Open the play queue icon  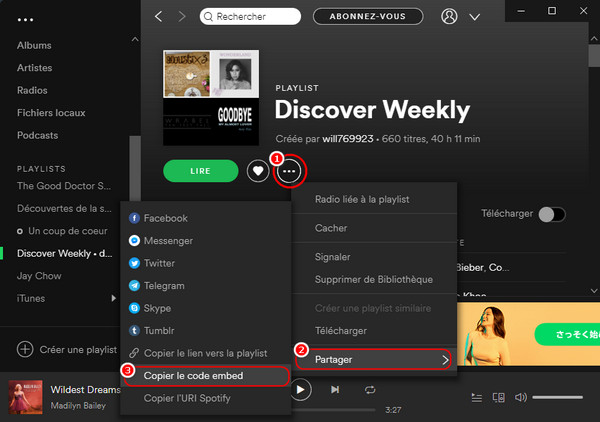pos(475,398)
